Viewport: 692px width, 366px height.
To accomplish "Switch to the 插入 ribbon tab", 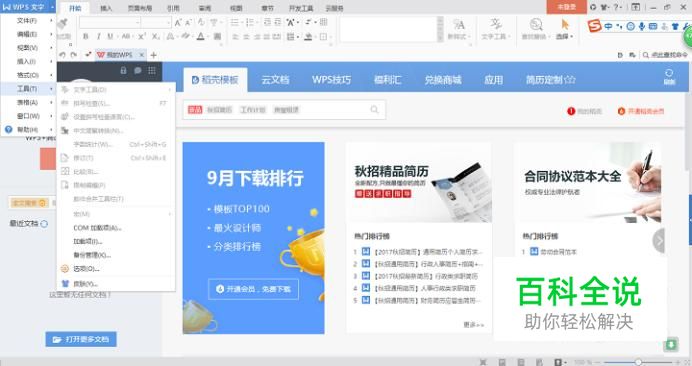I will 106,8.
